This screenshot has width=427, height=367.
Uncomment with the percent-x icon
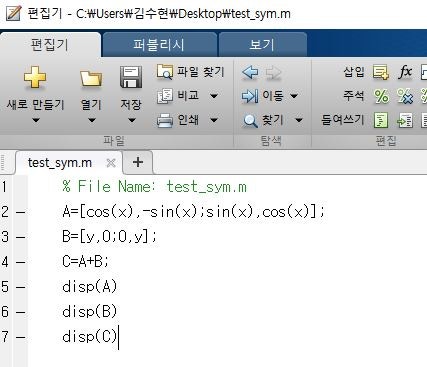pos(405,96)
